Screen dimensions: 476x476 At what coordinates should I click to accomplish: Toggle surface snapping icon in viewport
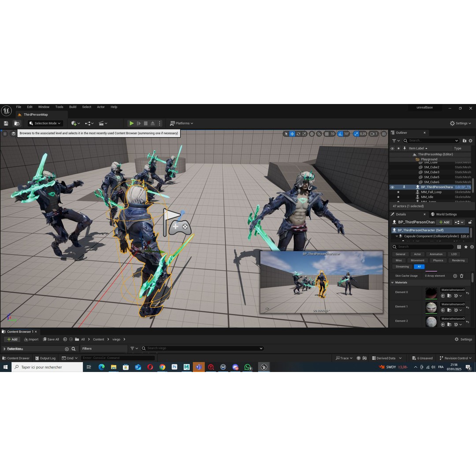(319, 134)
